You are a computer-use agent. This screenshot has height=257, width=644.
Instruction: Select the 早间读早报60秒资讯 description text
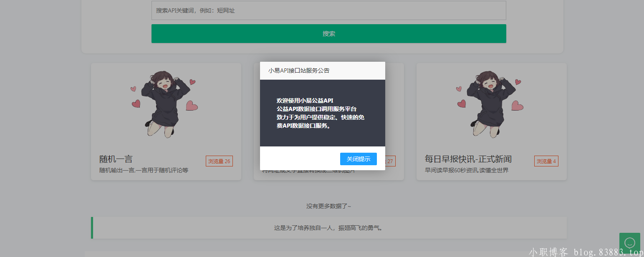click(467, 170)
